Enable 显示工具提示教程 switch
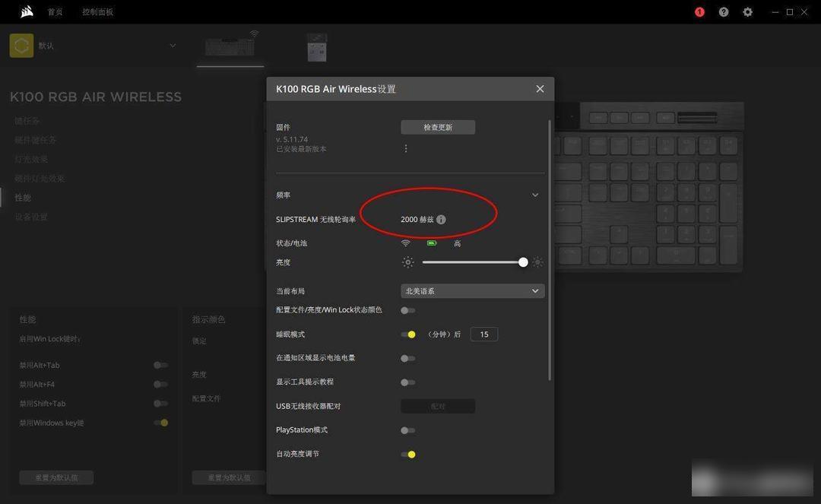Image resolution: width=821 pixels, height=504 pixels. (x=408, y=382)
